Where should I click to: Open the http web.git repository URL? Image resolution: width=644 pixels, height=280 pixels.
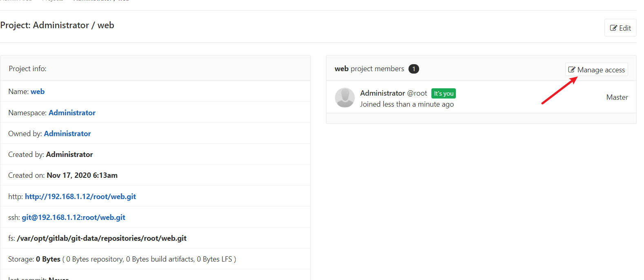pyautogui.click(x=80, y=197)
